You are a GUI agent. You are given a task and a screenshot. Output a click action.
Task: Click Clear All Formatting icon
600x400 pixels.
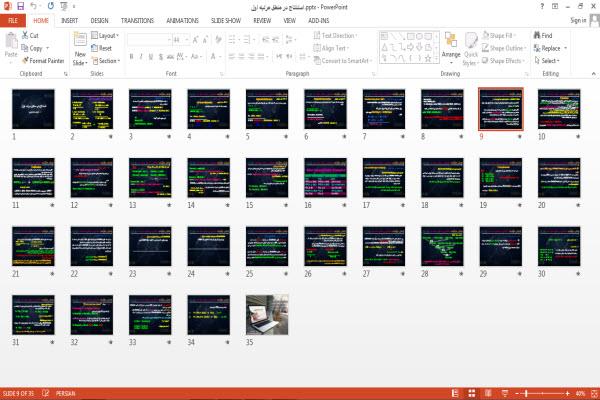tap(218, 40)
